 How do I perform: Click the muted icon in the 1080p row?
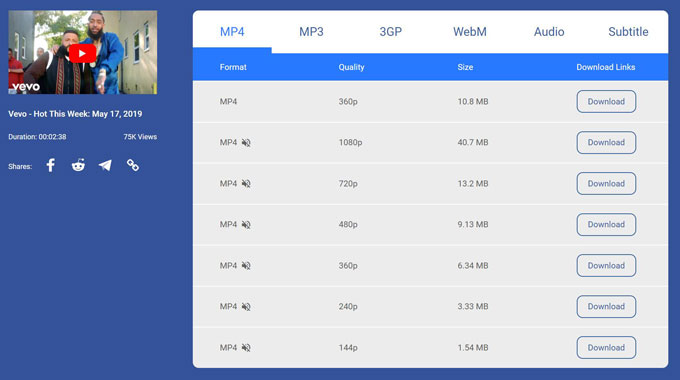pyautogui.click(x=246, y=143)
